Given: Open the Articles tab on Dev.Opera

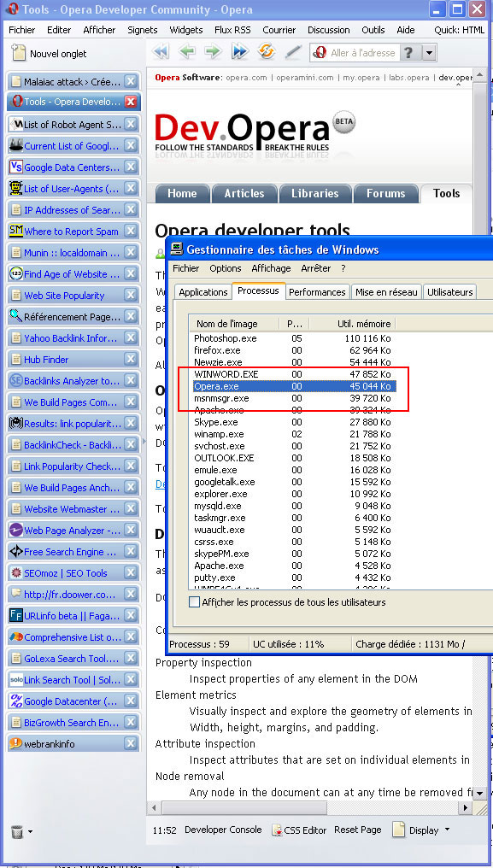Looking at the screenshot, I should (x=244, y=194).
